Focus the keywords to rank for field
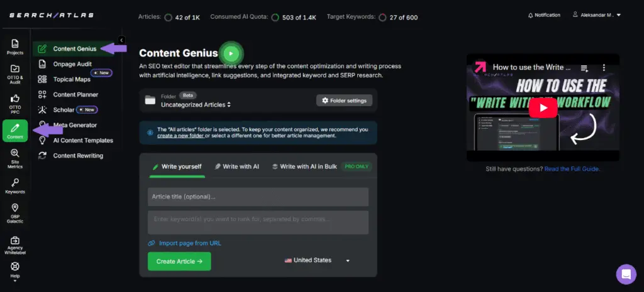Viewport: 644px width, 292px height. click(x=258, y=222)
